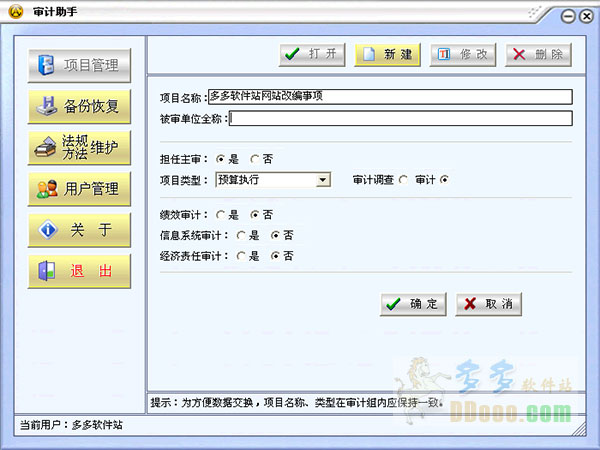Click the server icon on 项目管理
The width and height of the screenshot is (600, 450).
click(x=46, y=65)
